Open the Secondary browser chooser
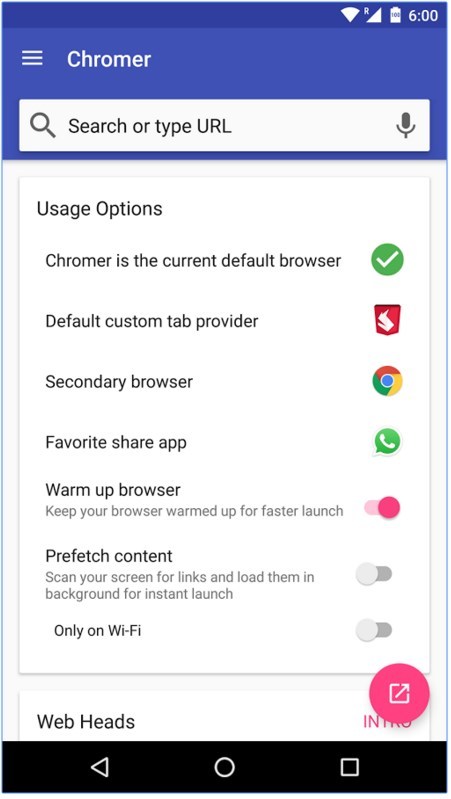Image resolution: width=451 pixels, height=799 pixels. tap(224, 382)
